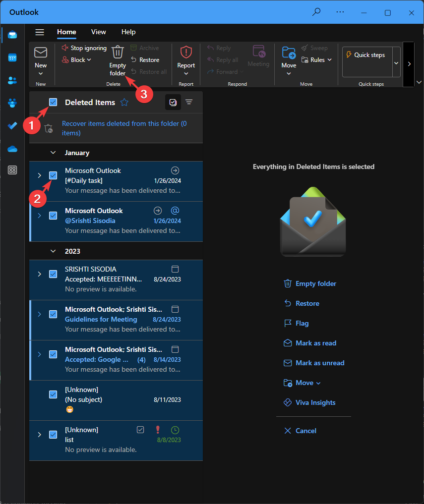This screenshot has height=504, width=424.
Task: Expand the Guidelines for Meeting conversation
Action: 39,314
